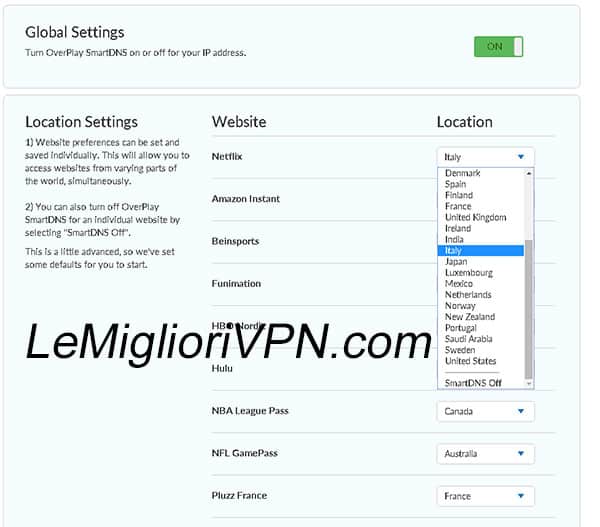The image size is (600, 527).
Task: Select Netherlands from the location list
Action: [x=481, y=295]
